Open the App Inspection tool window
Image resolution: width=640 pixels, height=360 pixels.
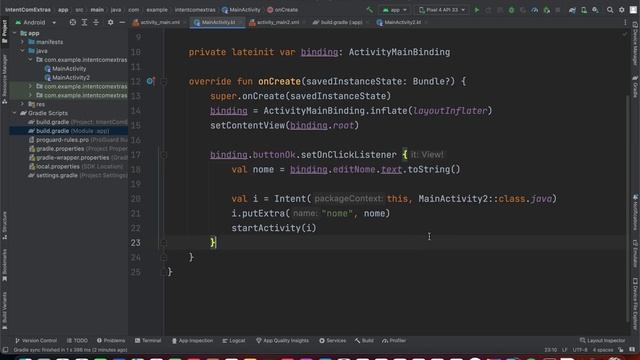click(x=192, y=340)
